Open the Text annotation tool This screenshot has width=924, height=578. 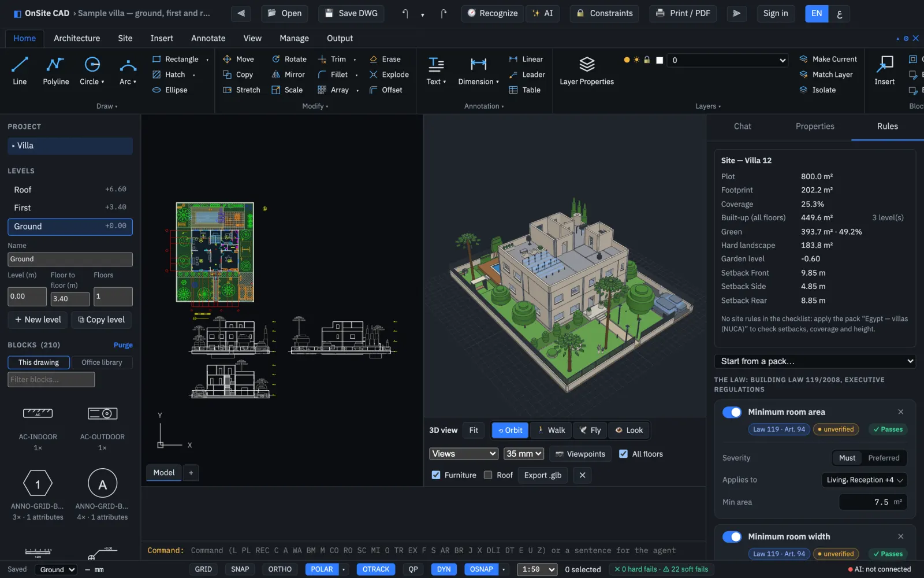tap(436, 71)
